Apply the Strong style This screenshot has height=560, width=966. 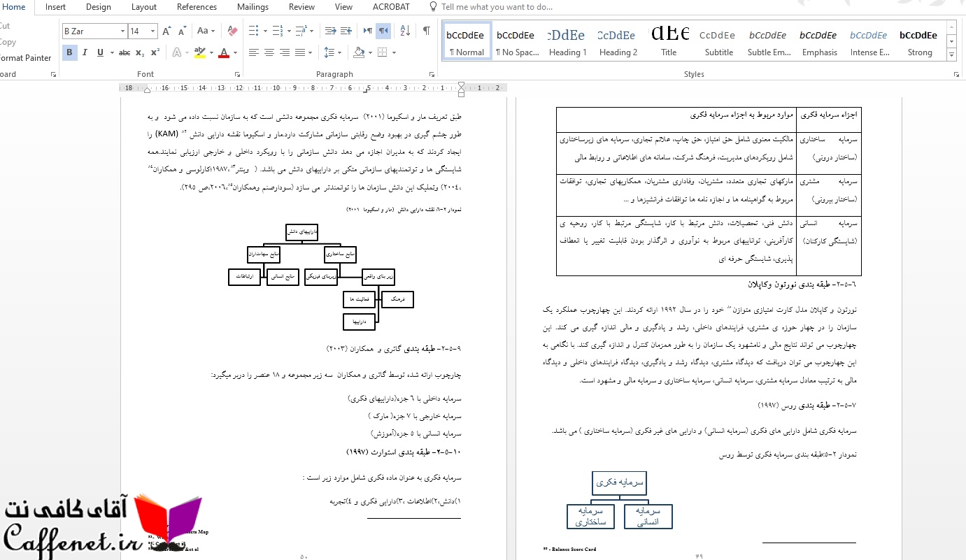coord(920,41)
